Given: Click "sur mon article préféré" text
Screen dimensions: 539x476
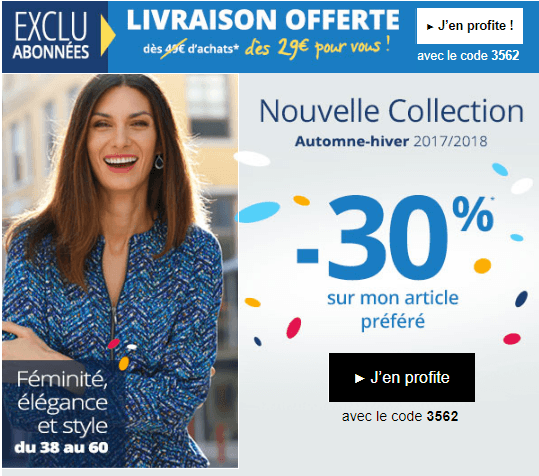Looking at the screenshot, I should pyautogui.click(x=393, y=310).
